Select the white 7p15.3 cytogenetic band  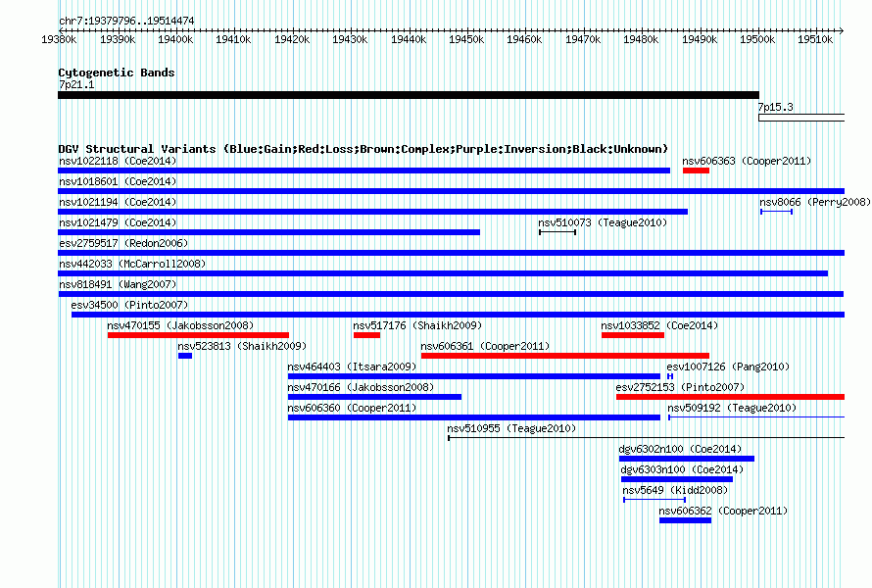tap(801, 118)
